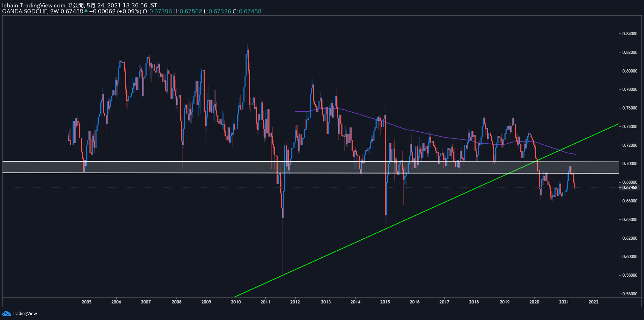Click the lebain TradingView.com publish header text
The height and width of the screenshot is (320, 644).
tap(80, 5)
